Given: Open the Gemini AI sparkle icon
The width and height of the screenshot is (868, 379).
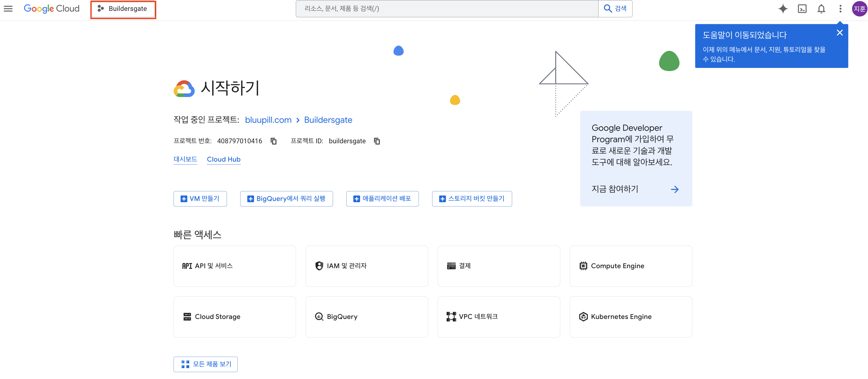Looking at the screenshot, I should coord(783,9).
